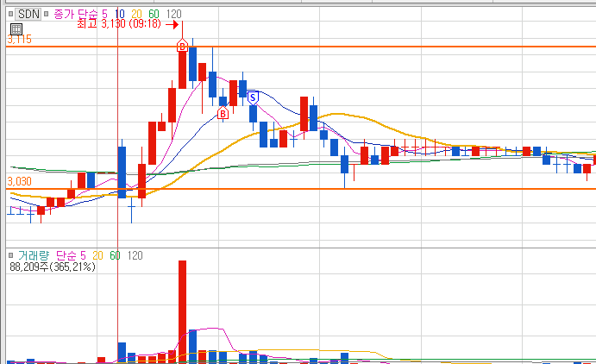Image resolution: width=596 pixels, height=364 pixels.
Task: Click the red arrow next to 최고 3,130
Action: click(x=172, y=25)
